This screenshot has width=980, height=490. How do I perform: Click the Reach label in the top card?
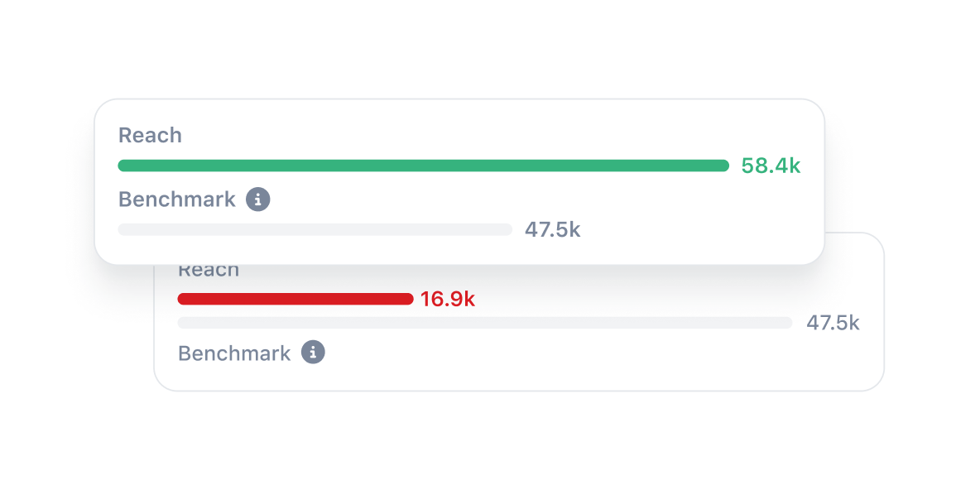tap(150, 134)
